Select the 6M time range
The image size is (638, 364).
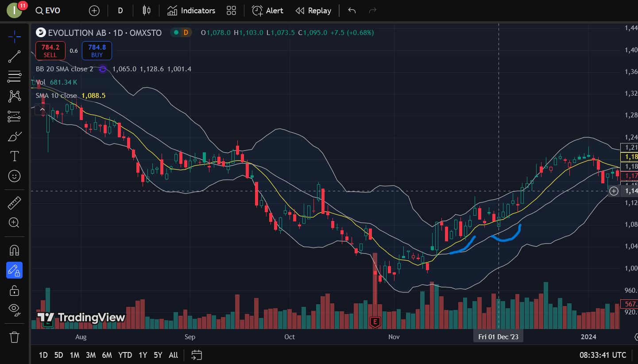(x=107, y=355)
